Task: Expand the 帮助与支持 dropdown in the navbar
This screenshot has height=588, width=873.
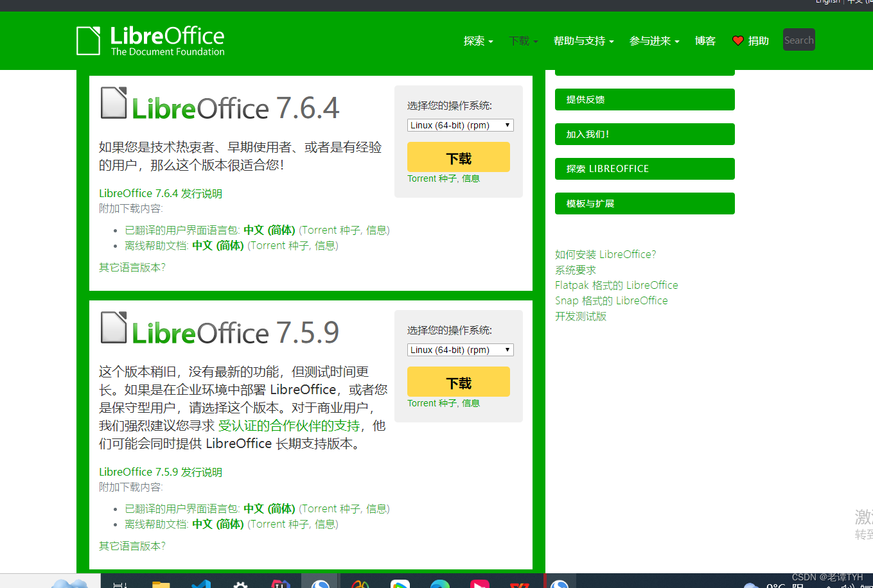Action: click(x=580, y=40)
